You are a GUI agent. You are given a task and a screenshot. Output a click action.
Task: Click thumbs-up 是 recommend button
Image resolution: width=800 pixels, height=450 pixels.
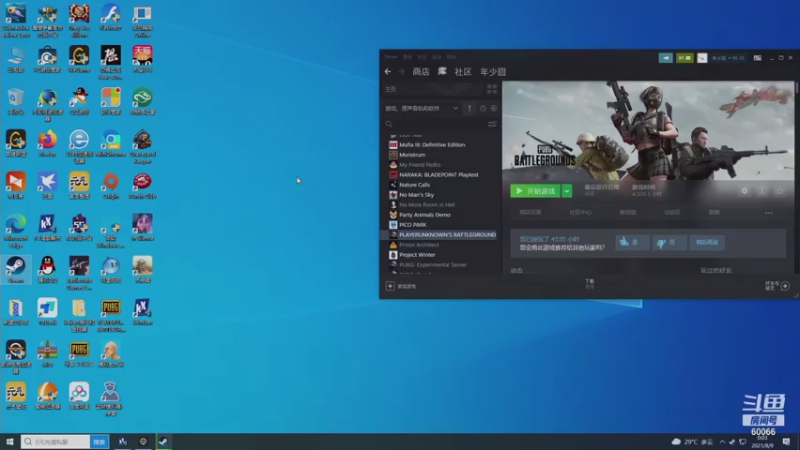(x=632, y=243)
